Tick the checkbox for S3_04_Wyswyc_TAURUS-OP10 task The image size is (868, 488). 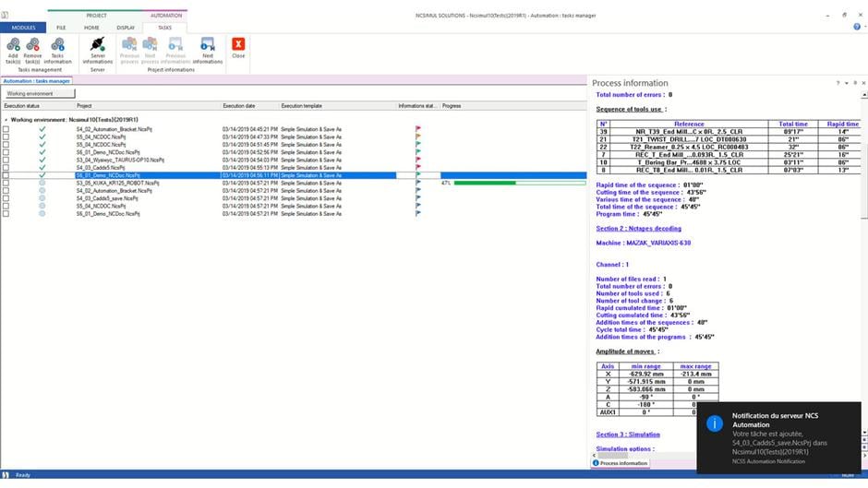tap(6, 159)
